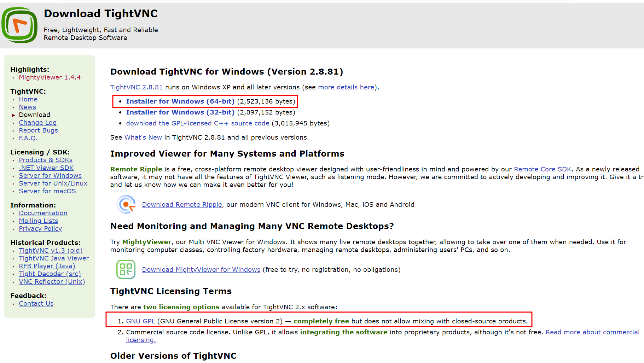Open MightyViewer 1.4.4 highlight link
Image resolution: width=644 pixels, height=363 pixels.
point(50,77)
